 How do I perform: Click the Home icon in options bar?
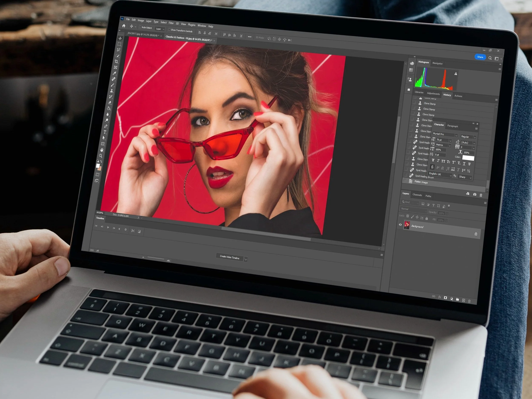(124, 26)
